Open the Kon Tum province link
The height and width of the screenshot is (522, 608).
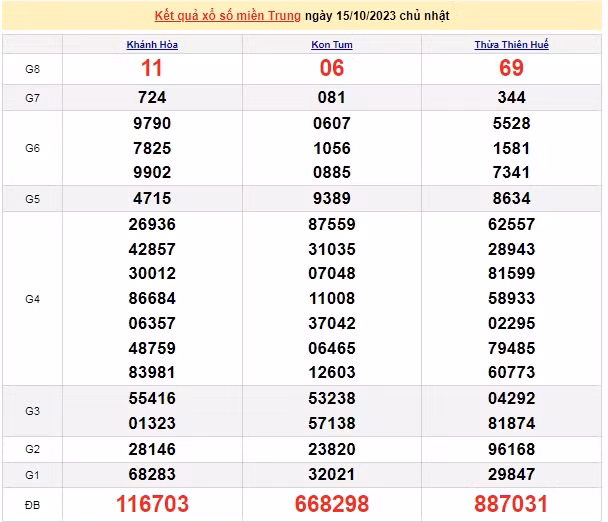(x=331, y=45)
